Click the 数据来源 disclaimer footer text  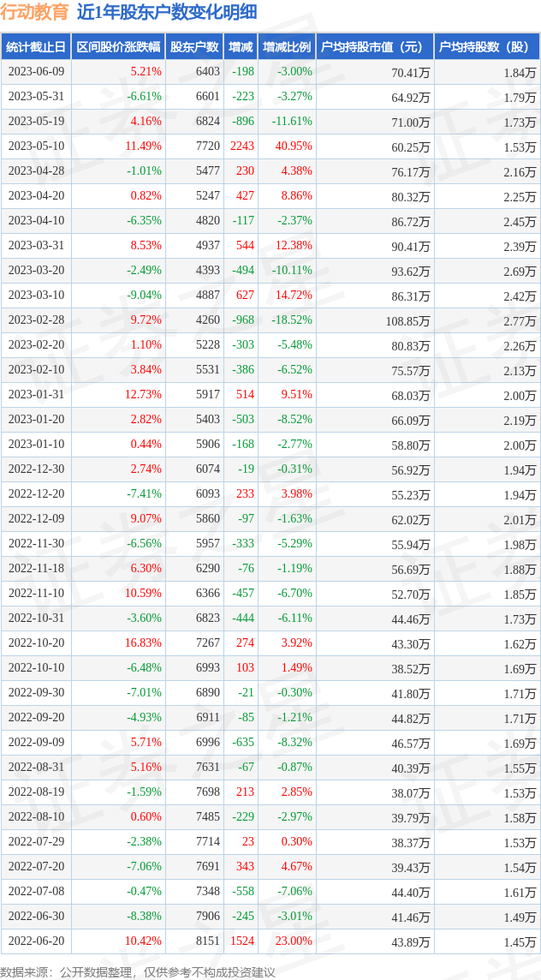(x=138, y=971)
